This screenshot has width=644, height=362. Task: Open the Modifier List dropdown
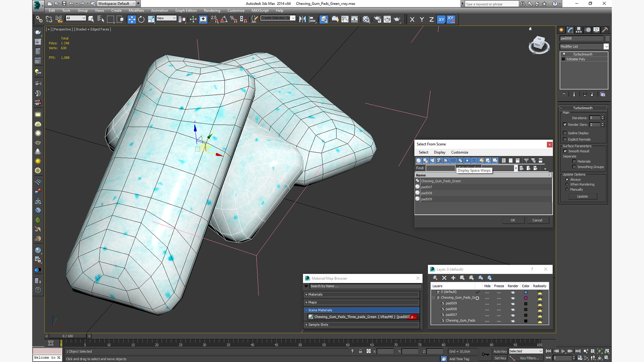[606, 47]
